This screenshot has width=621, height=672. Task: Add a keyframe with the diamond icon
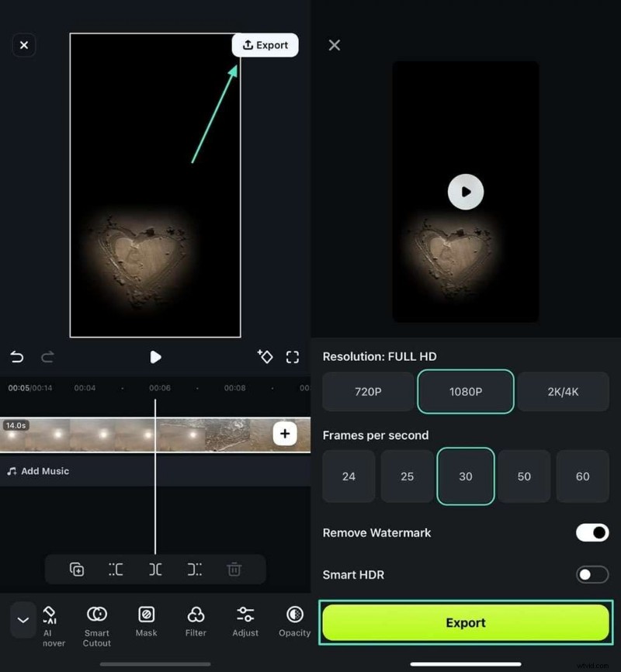click(x=265, y=357)
